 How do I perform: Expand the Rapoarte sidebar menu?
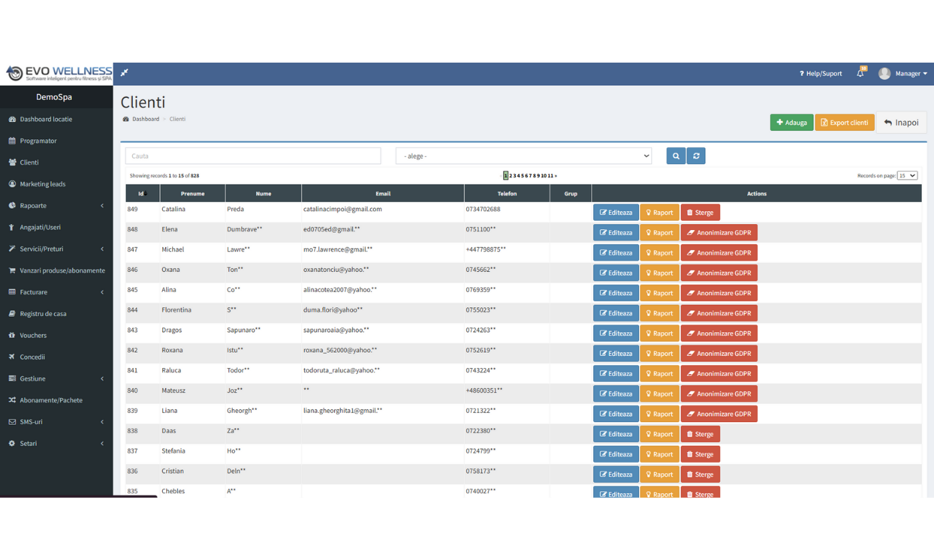point(57,205)
